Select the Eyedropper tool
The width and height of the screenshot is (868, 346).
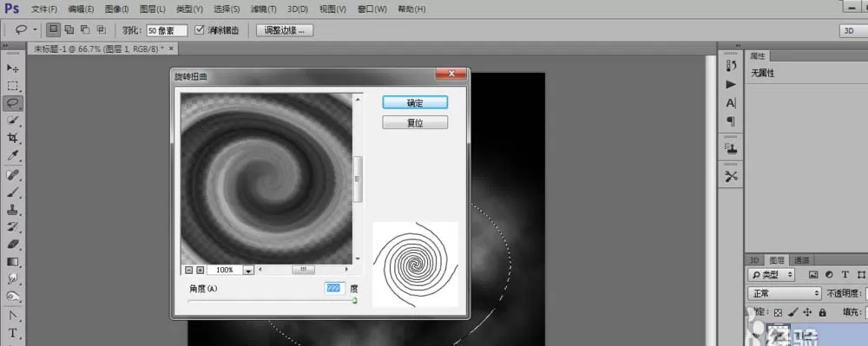pos(13,156)
